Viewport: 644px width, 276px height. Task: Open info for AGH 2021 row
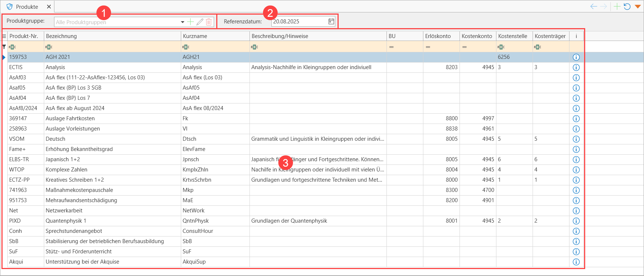point(576,57)
